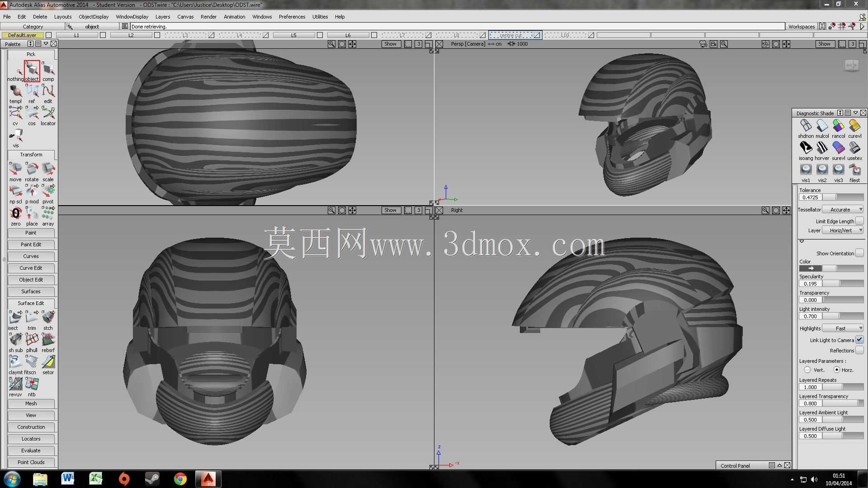Expand the Paint palette section

coord(31,233)
